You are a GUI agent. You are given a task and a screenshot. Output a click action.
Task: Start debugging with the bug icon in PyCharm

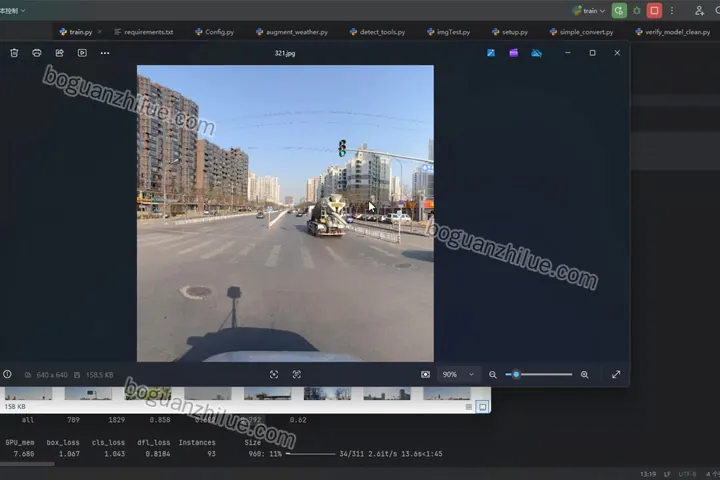click(636, 11)
